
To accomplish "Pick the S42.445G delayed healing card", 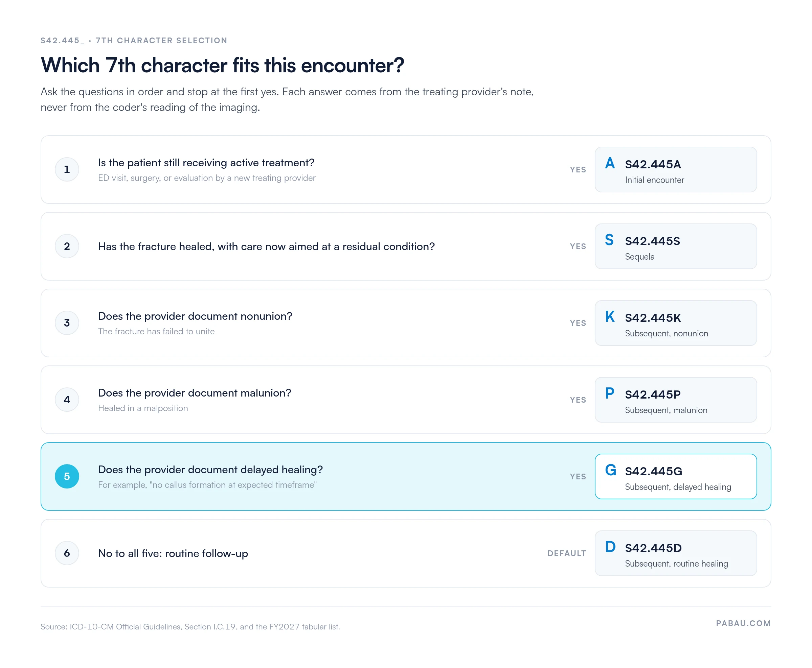I will click(676, 476).
